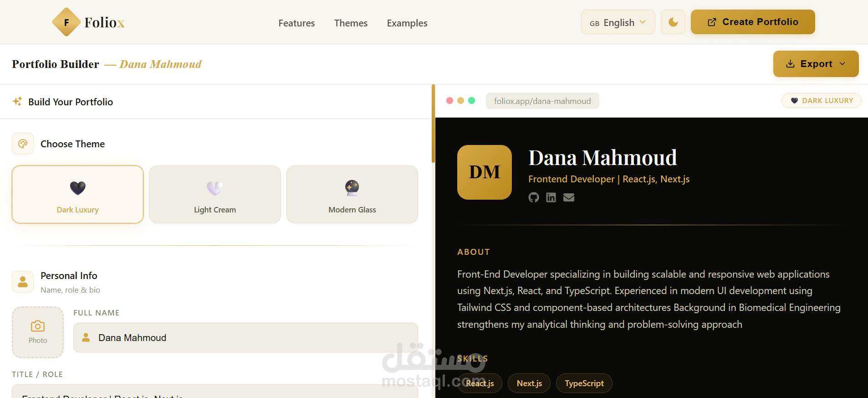Click the Next.js skill tag
The width and height of the screenshot is (868, 398).
[x=529, y=383]
